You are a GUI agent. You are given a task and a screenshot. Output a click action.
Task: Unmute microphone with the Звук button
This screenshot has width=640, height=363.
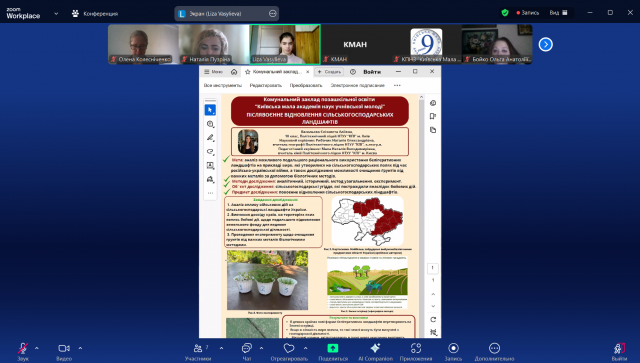(x=23, y=351)
